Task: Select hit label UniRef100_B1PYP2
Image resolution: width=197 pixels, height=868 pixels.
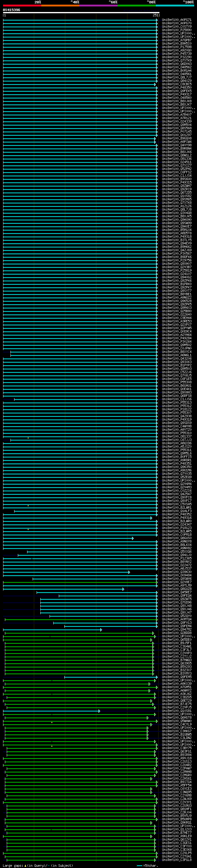Action: click(x=176, y=365)
